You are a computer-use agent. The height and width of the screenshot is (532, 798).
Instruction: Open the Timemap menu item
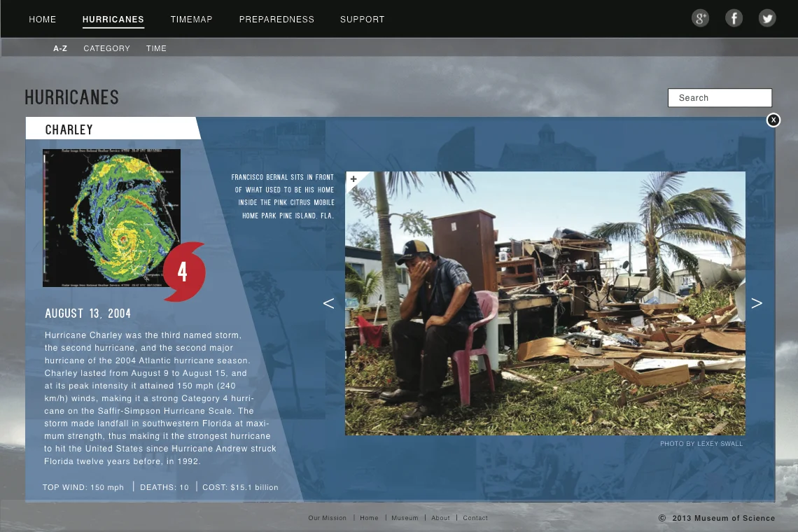pyautogui.click(x=191, y=20)
